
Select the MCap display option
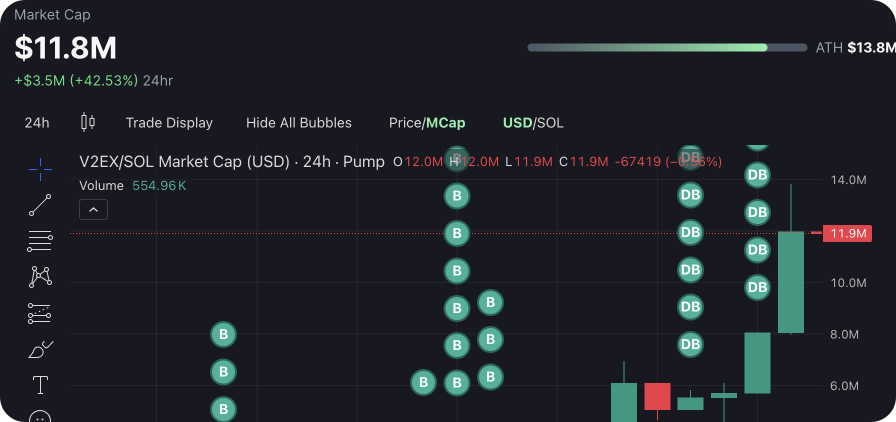coord(446,123)
